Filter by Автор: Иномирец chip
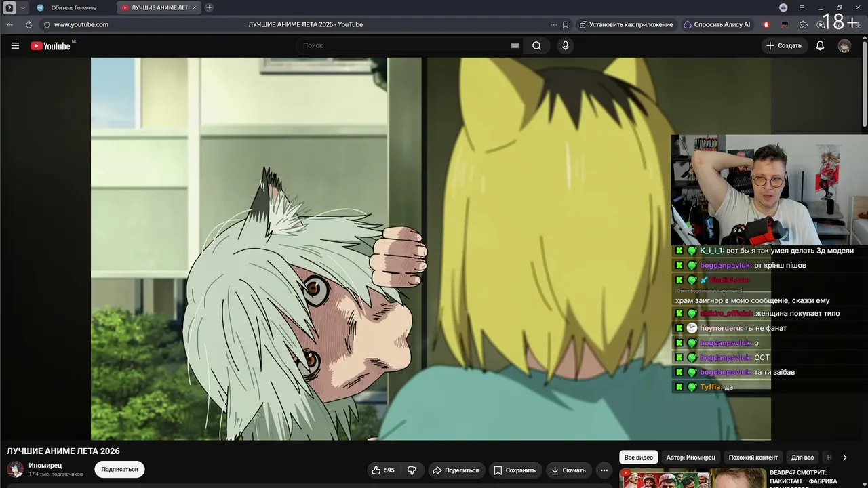 click(690, 457)
